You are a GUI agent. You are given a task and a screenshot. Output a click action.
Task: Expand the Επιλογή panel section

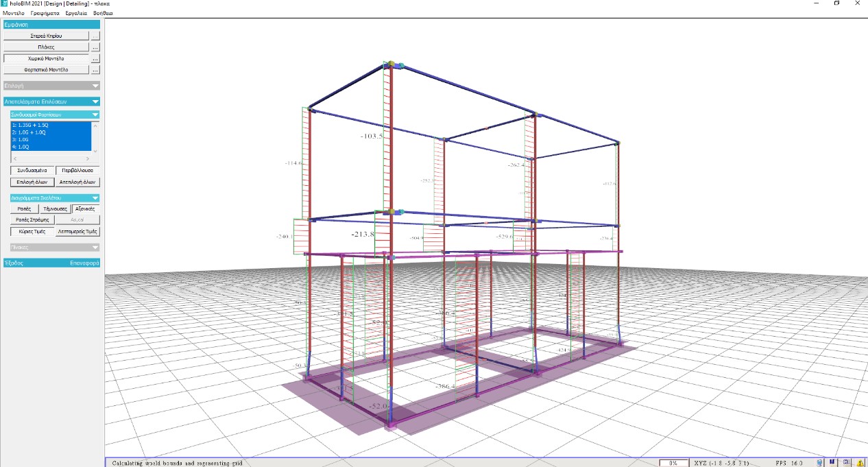pyautogui.click(x=95, y=86)
